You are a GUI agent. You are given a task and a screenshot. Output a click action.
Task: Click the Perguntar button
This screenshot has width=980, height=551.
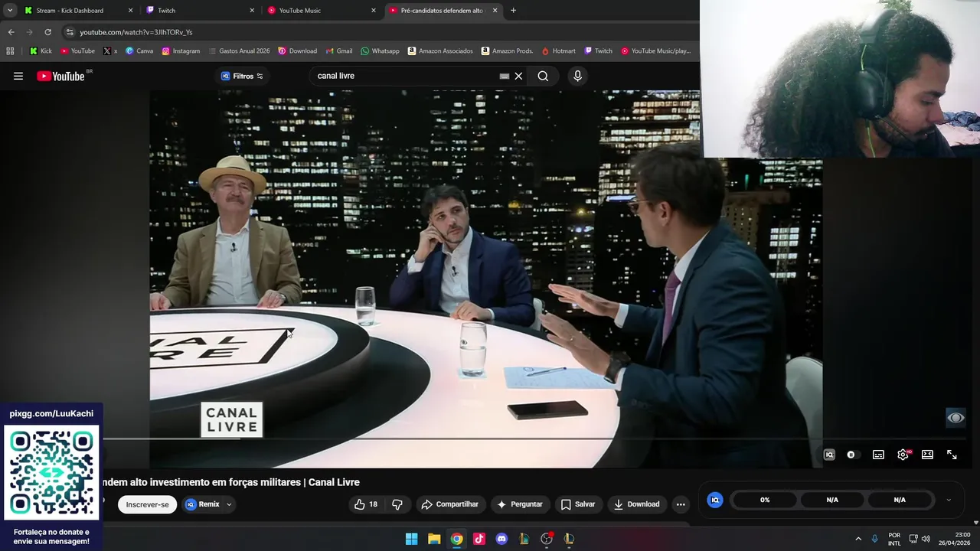(x=520, y=504)
